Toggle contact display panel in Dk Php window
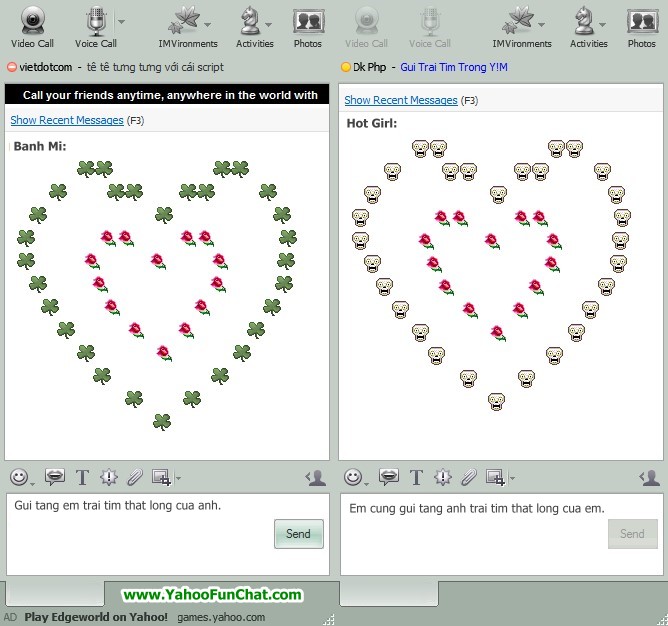 [x=650, y=478]
